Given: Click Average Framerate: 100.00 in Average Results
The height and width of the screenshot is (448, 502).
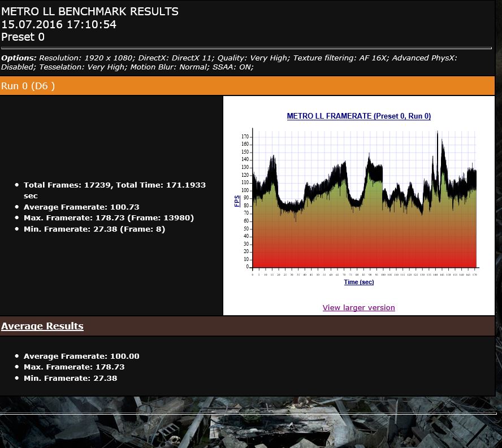Looking at the screenshot, I should click(81, 356).
